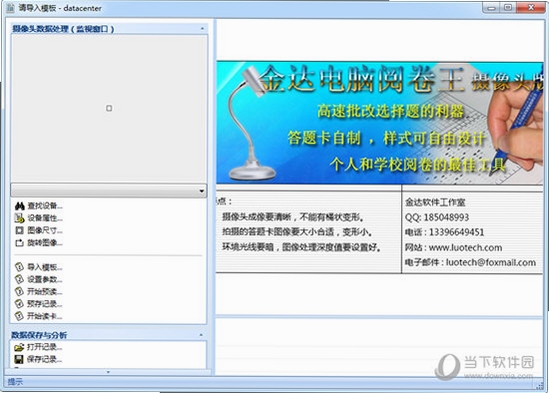Screen dimensions: 549x393
Task: Click the square icon beside 图像尺寸
Action: (x=19, y=230)
